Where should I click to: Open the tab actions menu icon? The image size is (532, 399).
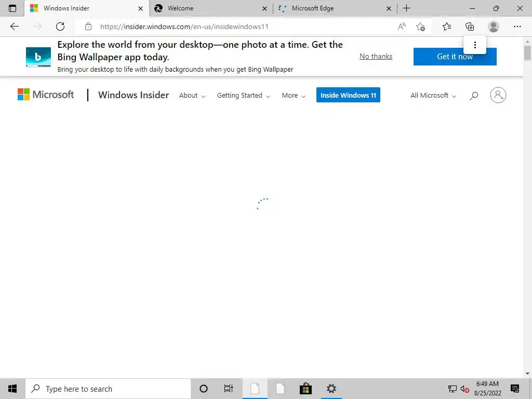[x=12, y=8]
